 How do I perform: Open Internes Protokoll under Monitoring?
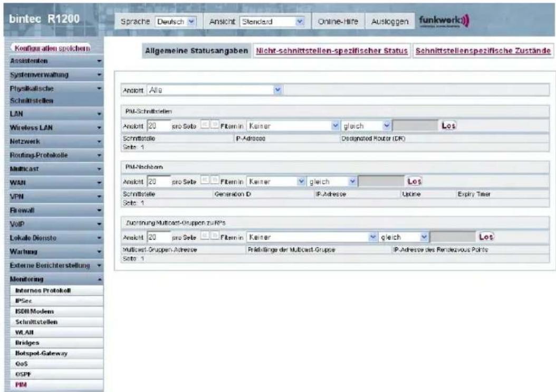pos(57,291)
